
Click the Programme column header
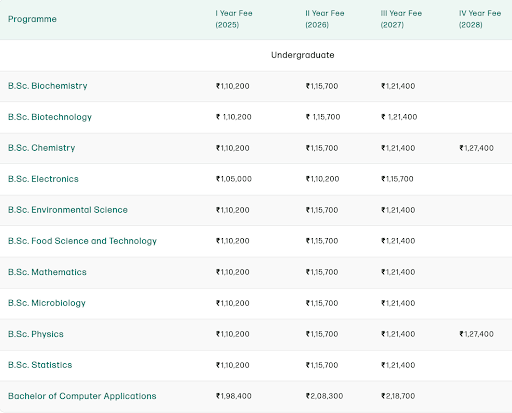point(32,19)
